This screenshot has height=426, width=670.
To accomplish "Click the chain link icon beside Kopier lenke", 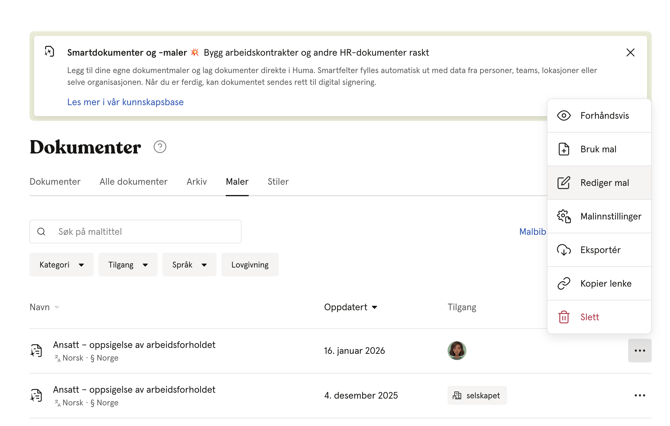I will 564,283.
